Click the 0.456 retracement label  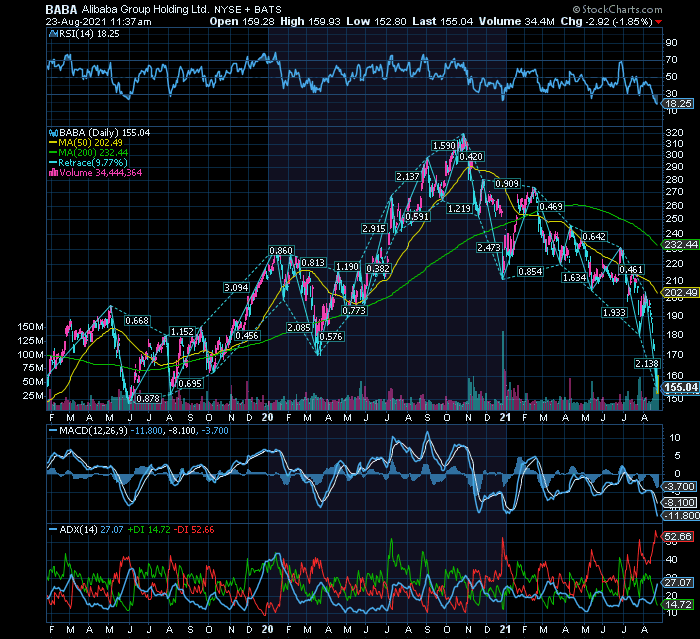click(x=247, y=336)
